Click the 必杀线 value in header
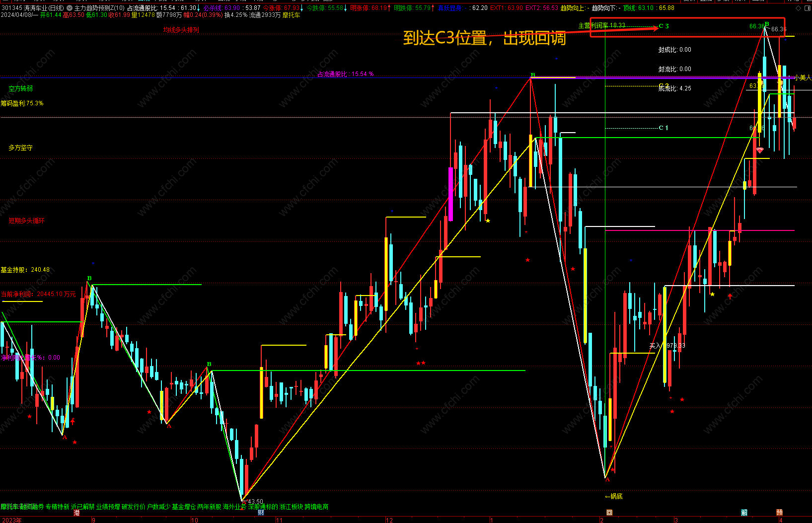This screenshot has width=812, height=523. (x=221, y=8)
